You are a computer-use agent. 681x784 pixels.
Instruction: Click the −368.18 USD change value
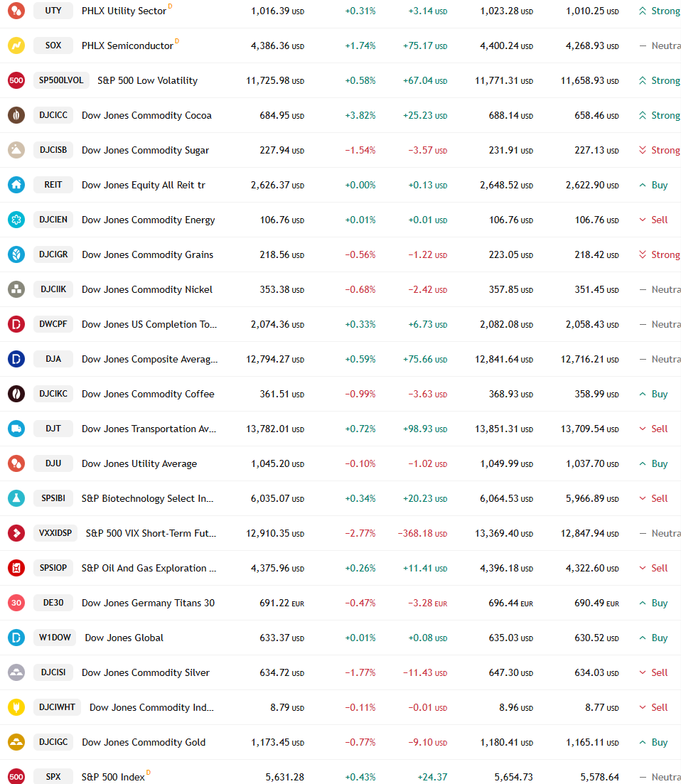[x=422, y=534]
